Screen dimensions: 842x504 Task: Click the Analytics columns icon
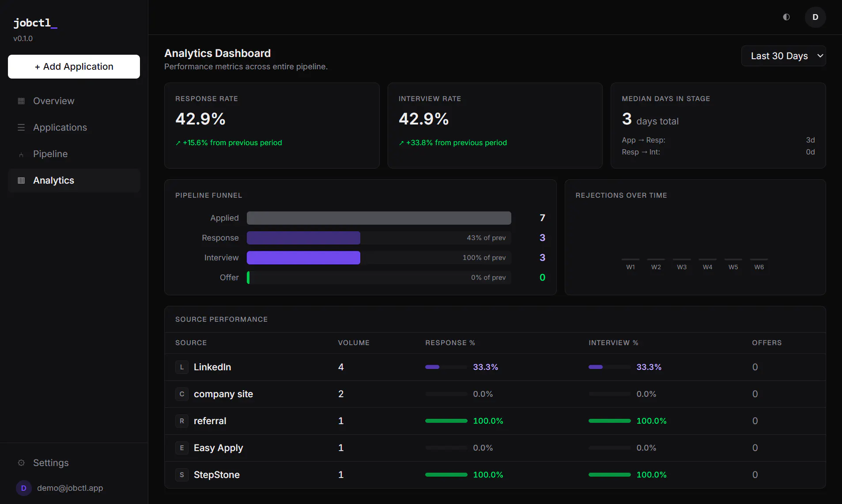point(21,181)
